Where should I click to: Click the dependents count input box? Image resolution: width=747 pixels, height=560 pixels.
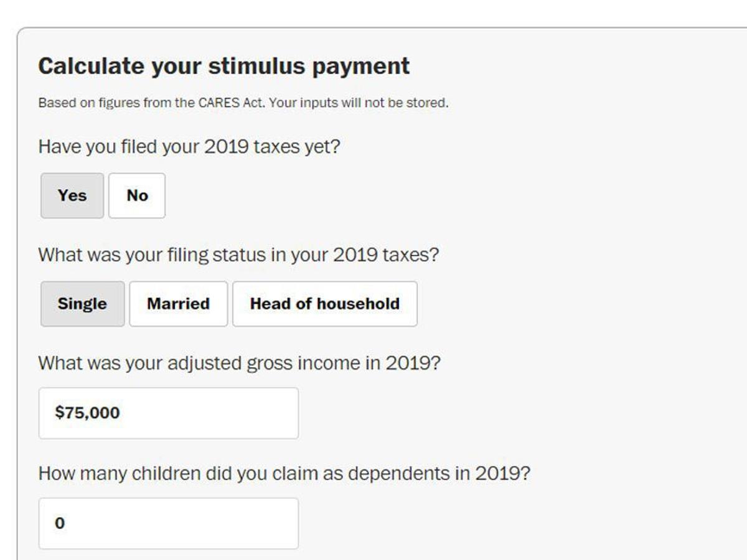tap(168, 523)
